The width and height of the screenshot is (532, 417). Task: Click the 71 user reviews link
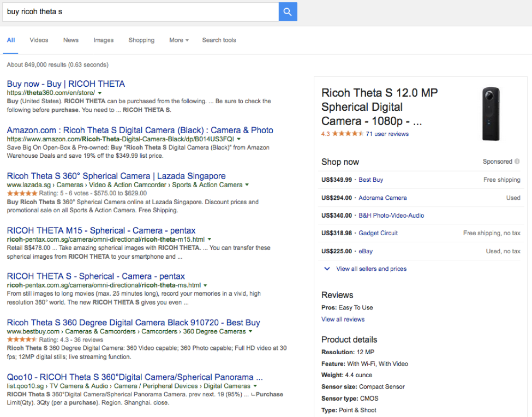tap(387, 134)
